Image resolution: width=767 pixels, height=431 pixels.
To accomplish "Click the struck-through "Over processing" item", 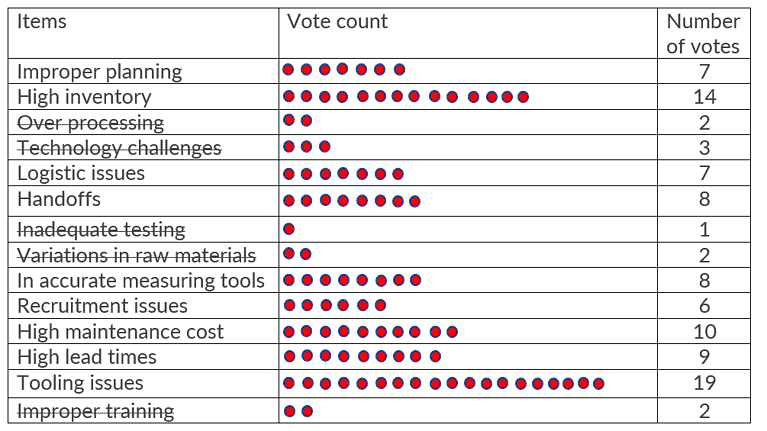I will point(91,122).
